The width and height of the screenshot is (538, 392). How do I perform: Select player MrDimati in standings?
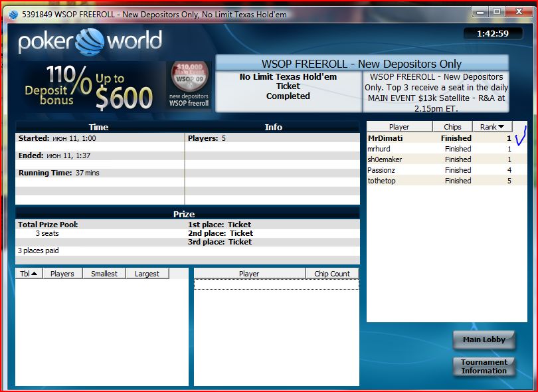click(447, 138)
